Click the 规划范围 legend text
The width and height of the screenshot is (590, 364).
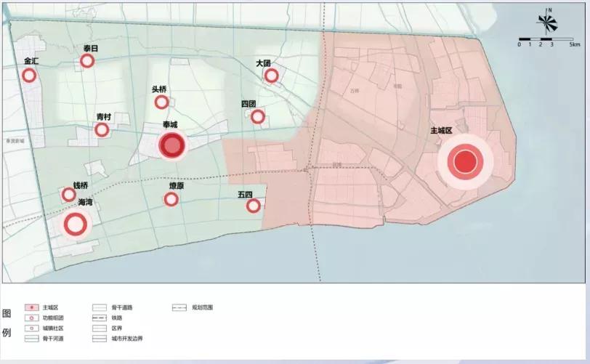[203, 307]
